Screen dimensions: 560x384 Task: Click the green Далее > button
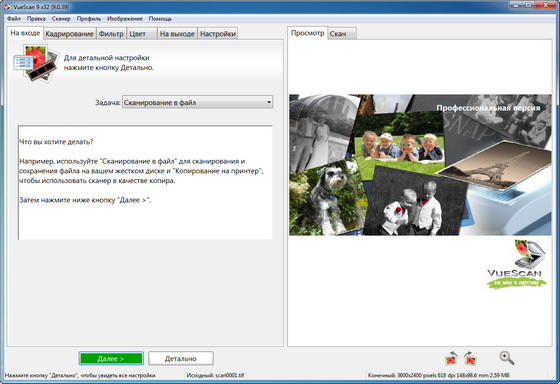[x=111, y=358]
